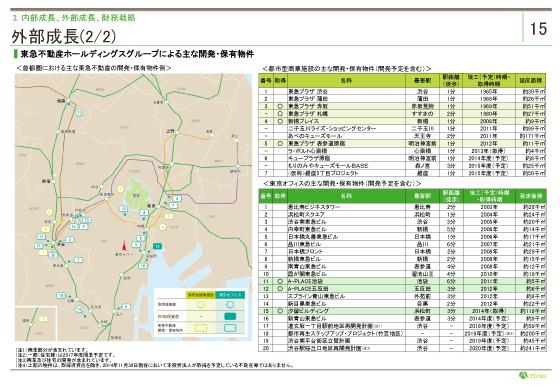Click the Activia logo in the footer

[x=532, y=375]
